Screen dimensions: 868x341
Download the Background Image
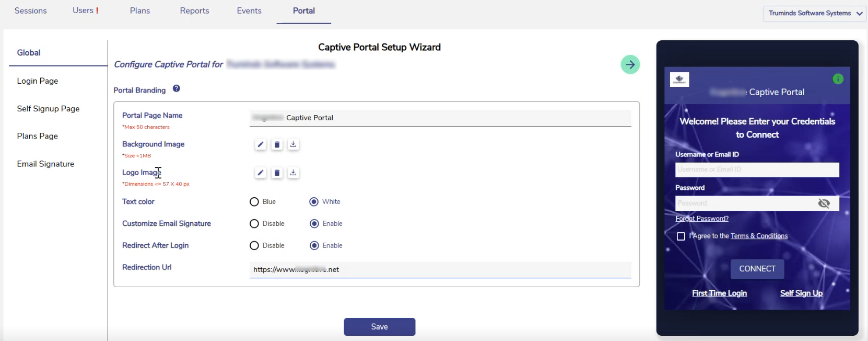294,145
